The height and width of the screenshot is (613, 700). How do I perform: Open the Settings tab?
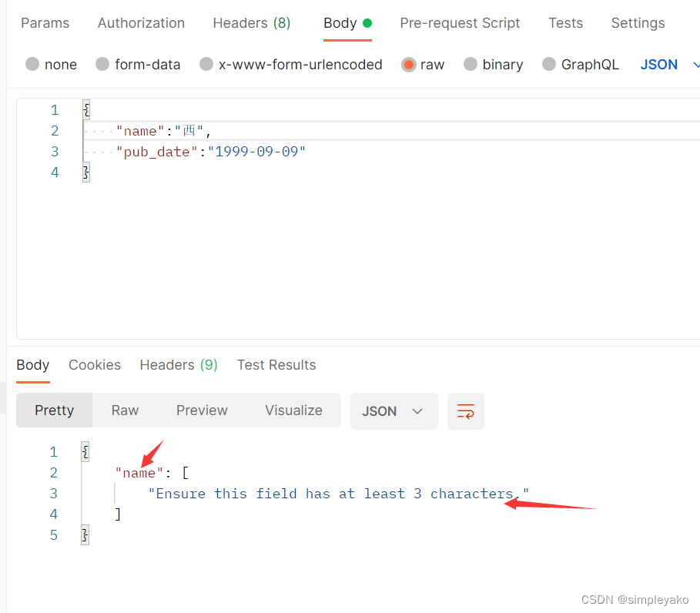coord(638,23)
